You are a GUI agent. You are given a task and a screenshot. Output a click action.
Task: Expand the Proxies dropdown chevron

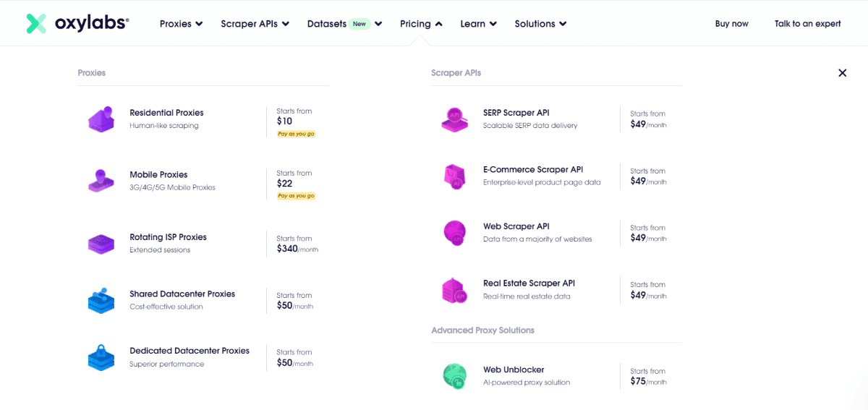(x=198, y=24)
